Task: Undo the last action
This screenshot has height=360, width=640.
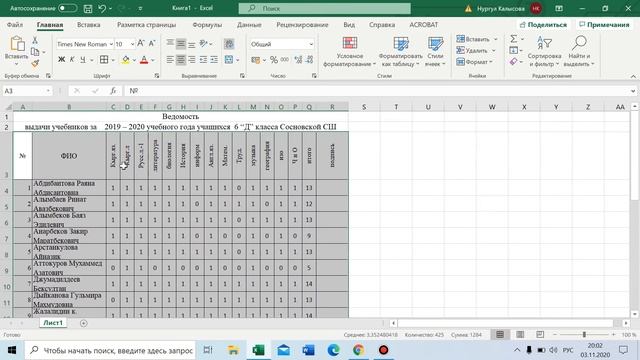Action: coord(102,8)
